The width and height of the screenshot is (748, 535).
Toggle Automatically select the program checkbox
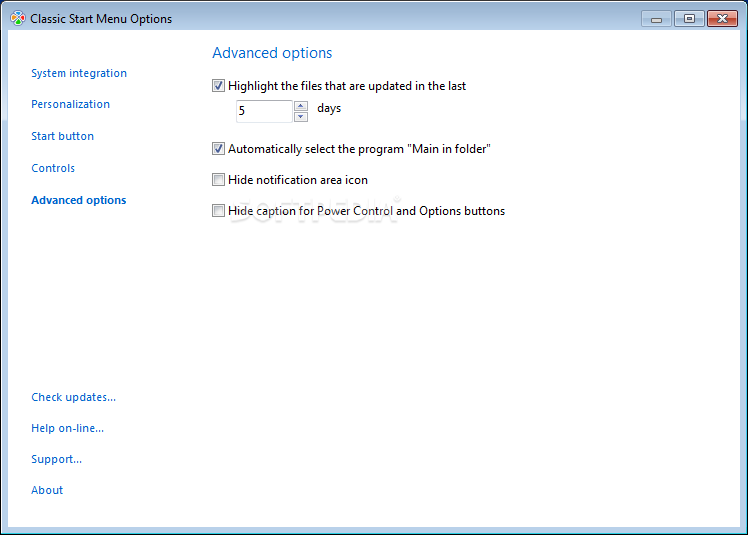pyautogui.click(x=218, y=149)
